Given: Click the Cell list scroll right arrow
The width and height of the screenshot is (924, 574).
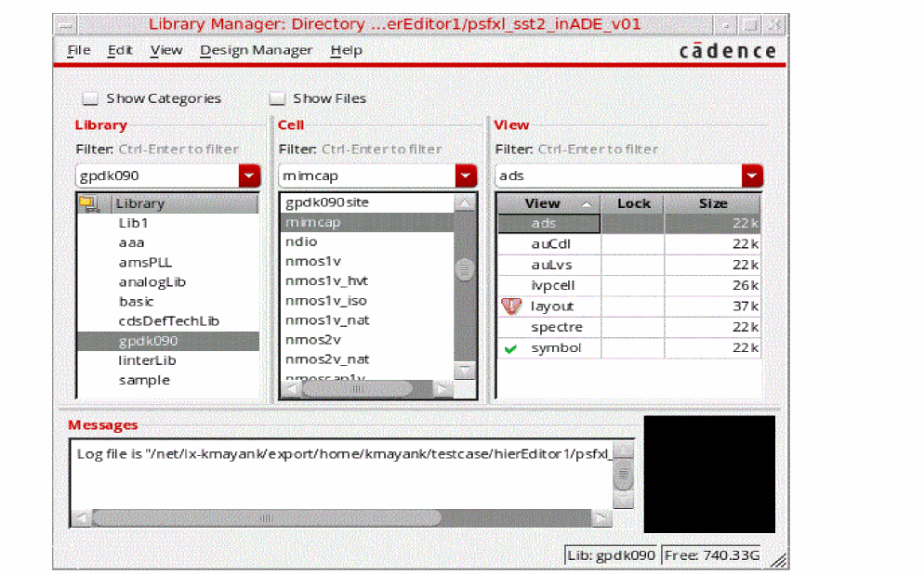Looking at the screenshot, I should pos(442,388).
